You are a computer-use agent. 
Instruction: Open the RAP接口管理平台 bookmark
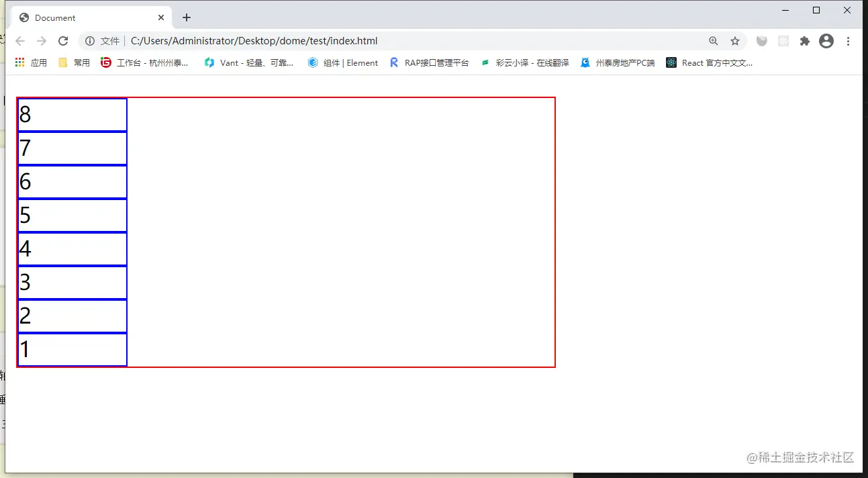point(429,62)
